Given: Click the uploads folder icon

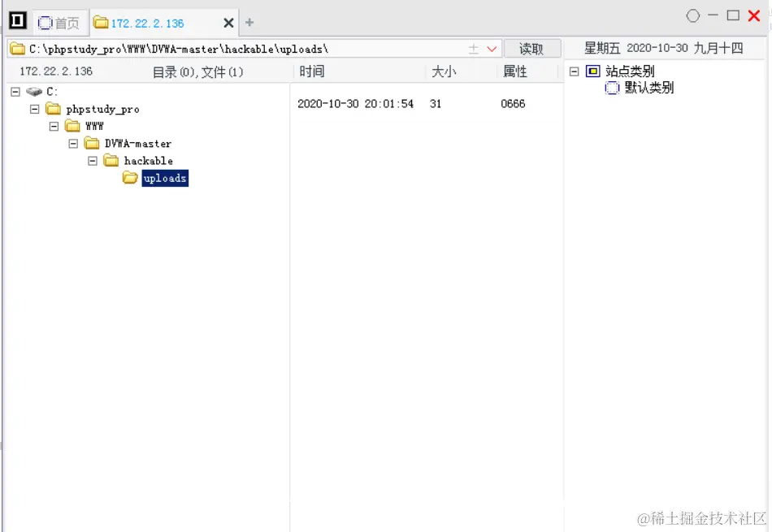Looking at the screenshot, I should click(x=130, y=178).
